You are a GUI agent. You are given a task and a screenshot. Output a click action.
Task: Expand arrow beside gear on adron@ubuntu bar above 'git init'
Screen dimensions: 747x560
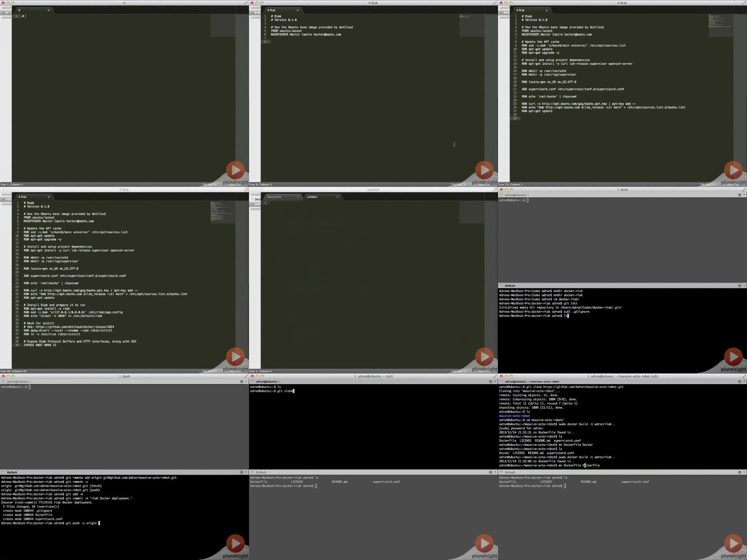[744, 195]
